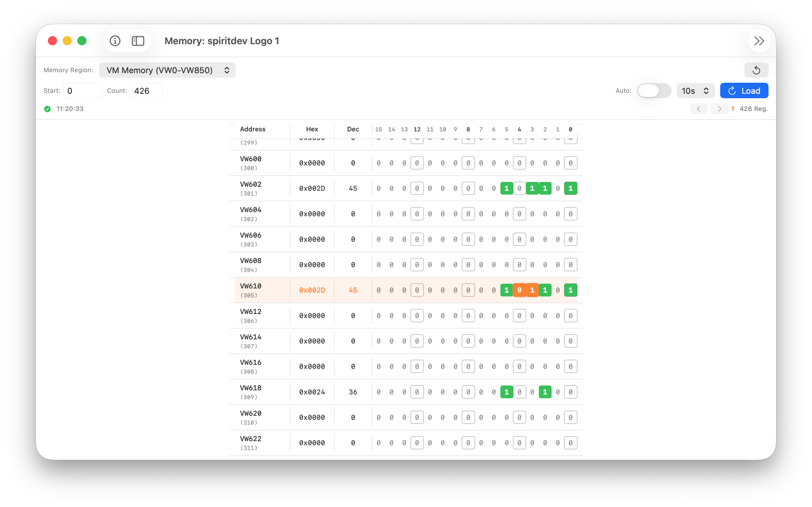Toggle the sidebar panel icon next to info
Screen dimensions: 812x507
138,41
